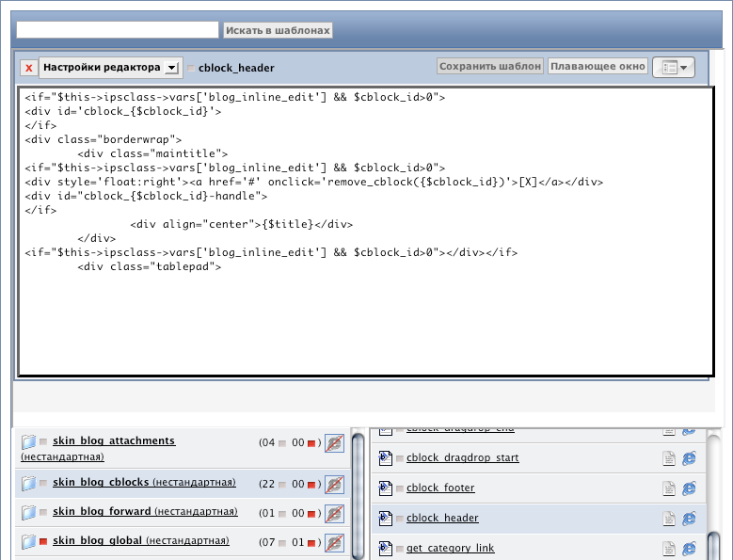This screenshot has height=560, width=733.
Task: Click the gray square beside the cblock_header editor title
Action: [191, 69]
